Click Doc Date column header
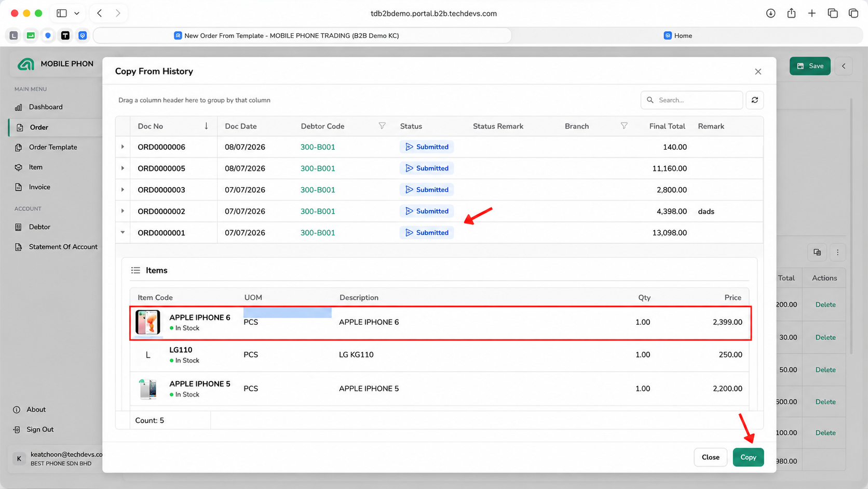This screenshot has height=489, width=868. [x=240, y=126]
